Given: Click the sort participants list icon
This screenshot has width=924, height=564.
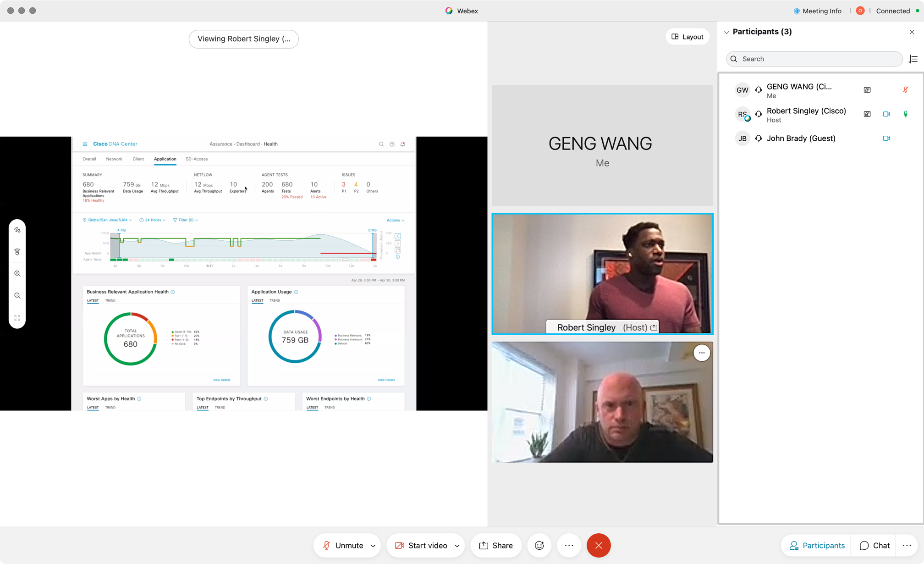Looking at the screenshot, I should (913, 59).
